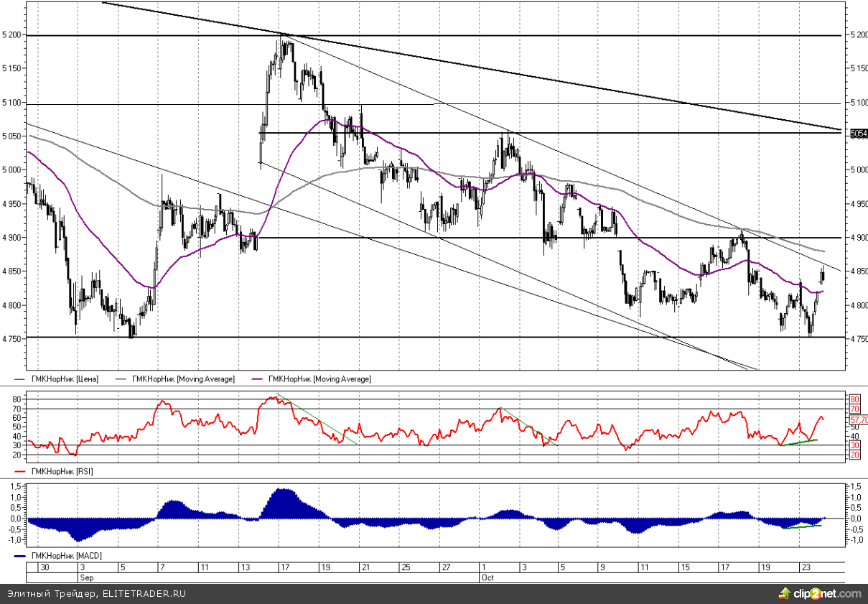Click the ГМКНорНик [Цена] legend marker

click(x=20, y=378)
